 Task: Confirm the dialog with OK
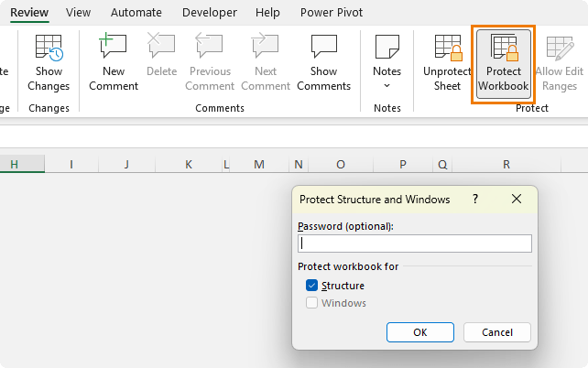coord(420,332)
